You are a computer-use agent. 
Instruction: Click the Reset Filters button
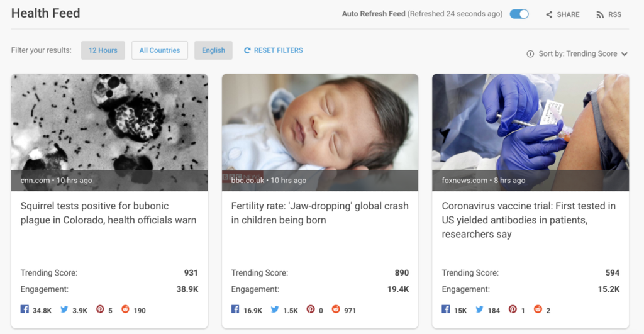click(274, 50)
